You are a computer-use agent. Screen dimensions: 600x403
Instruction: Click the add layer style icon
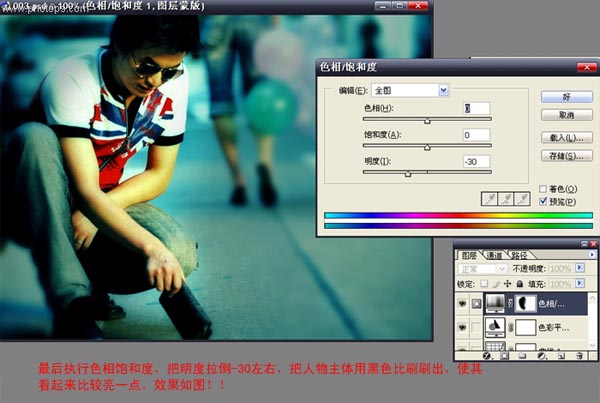(486, 355)
